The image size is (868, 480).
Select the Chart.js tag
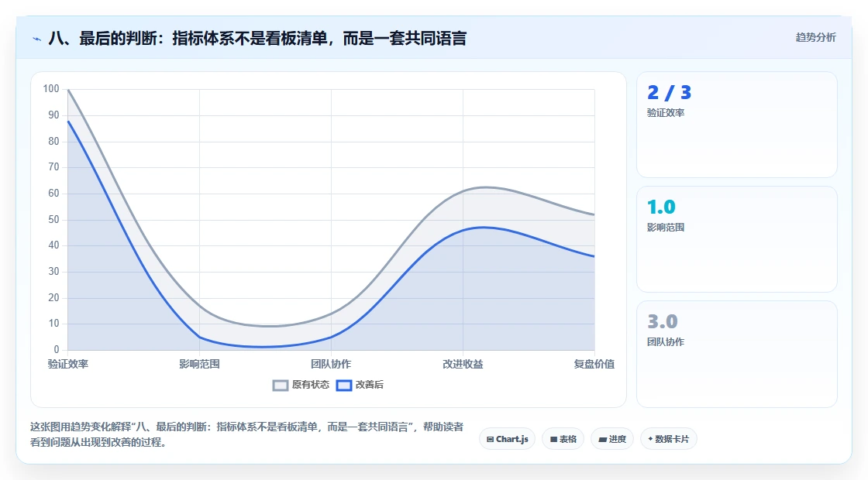point(507,439)
